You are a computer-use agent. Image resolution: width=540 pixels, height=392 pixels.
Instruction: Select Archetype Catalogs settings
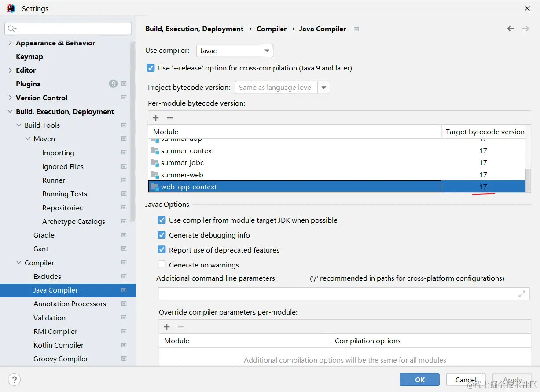73,221
